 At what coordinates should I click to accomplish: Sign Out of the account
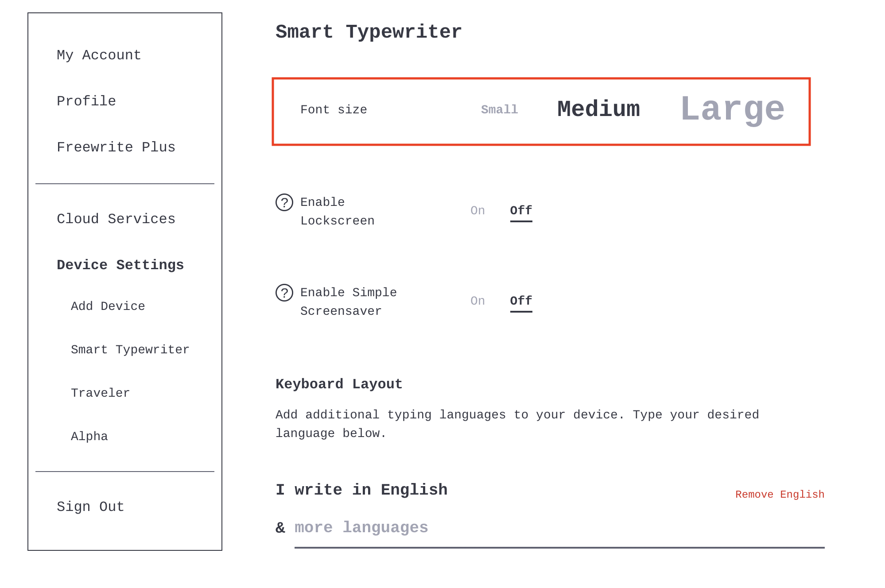click(x=90, y=507)
